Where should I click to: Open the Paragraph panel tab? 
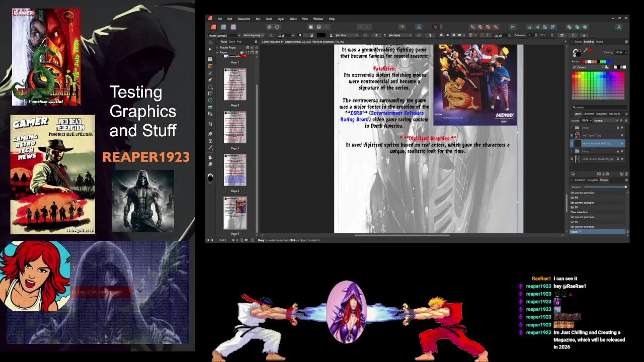pyautogui.click(x=601, y=114)
